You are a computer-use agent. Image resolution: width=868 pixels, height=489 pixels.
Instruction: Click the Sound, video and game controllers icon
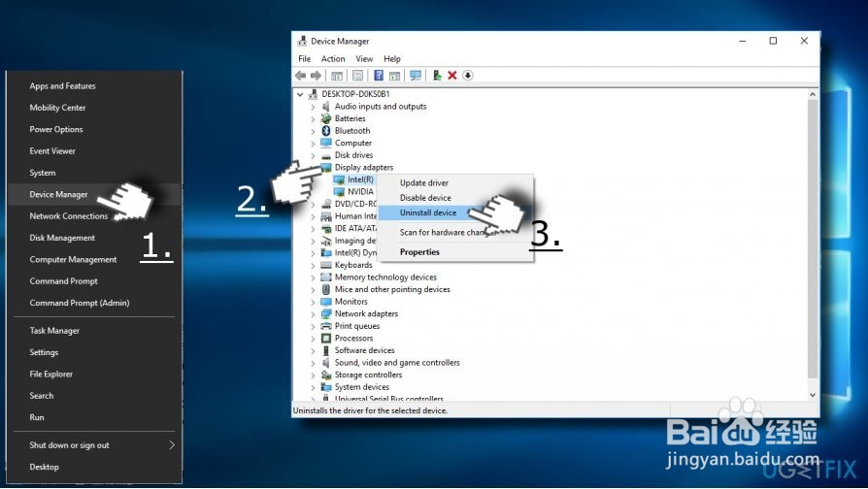[326, 363]
